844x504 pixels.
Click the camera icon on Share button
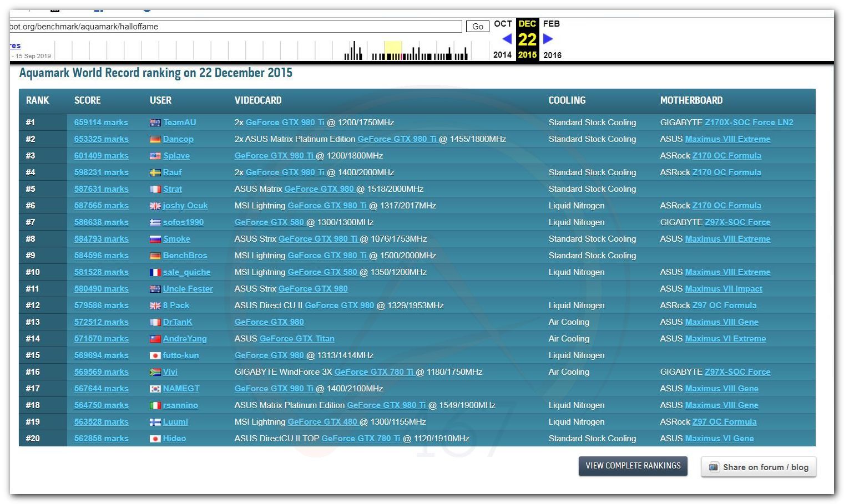(714, 467)
